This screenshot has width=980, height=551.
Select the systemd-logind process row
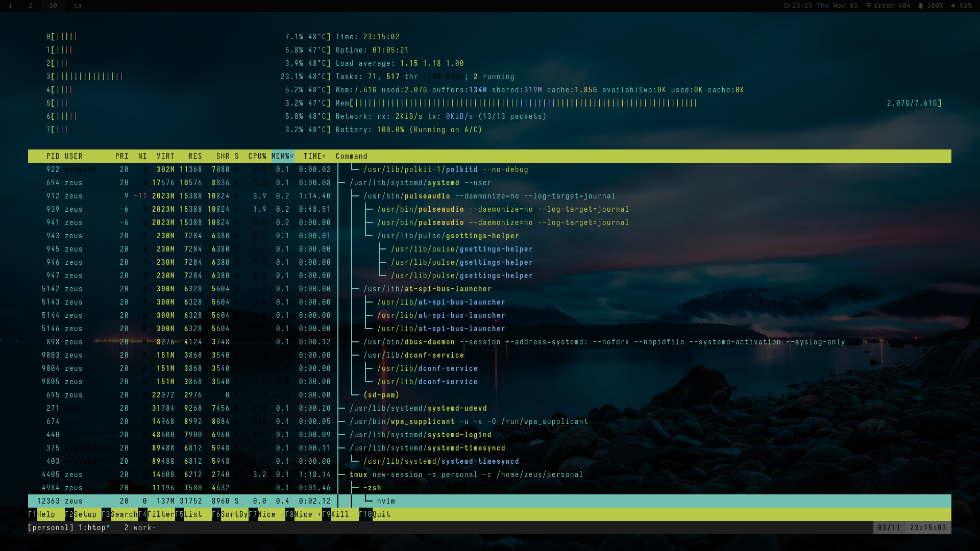point(489,435)
